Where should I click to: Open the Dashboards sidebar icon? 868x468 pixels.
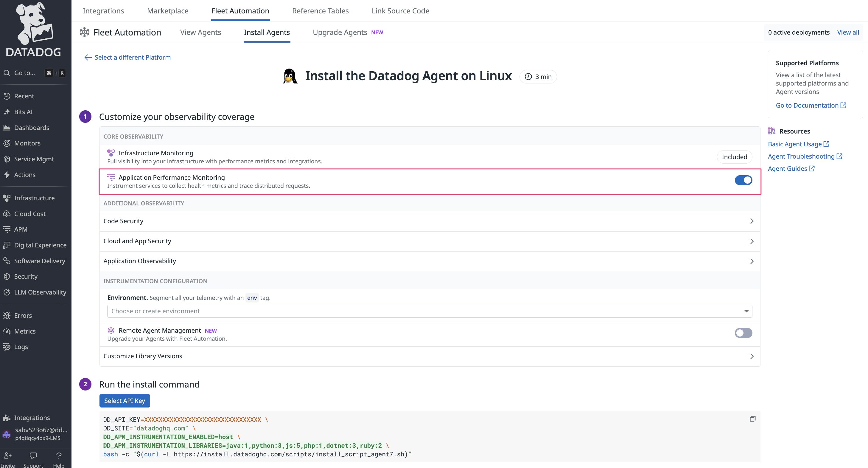7,128
